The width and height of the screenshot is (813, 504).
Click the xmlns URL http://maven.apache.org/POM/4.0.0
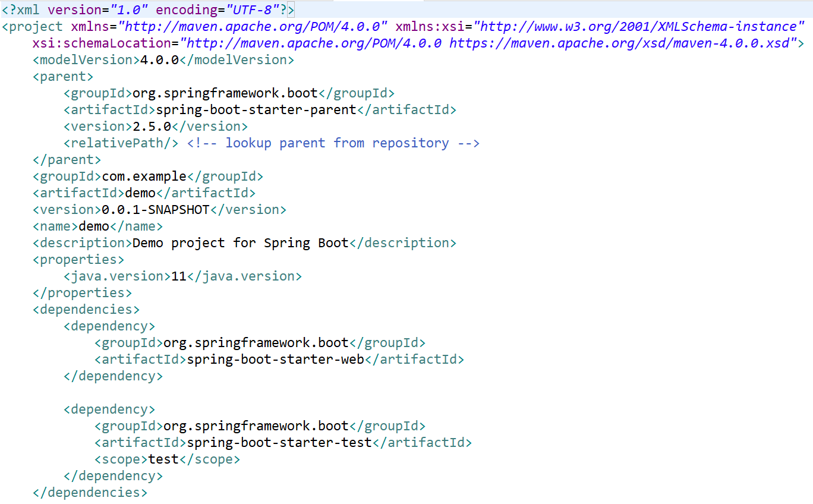(254, 26)
